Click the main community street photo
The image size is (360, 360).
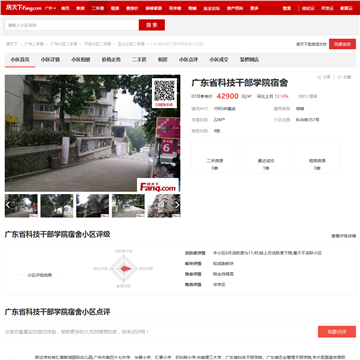tap(93, 133)
